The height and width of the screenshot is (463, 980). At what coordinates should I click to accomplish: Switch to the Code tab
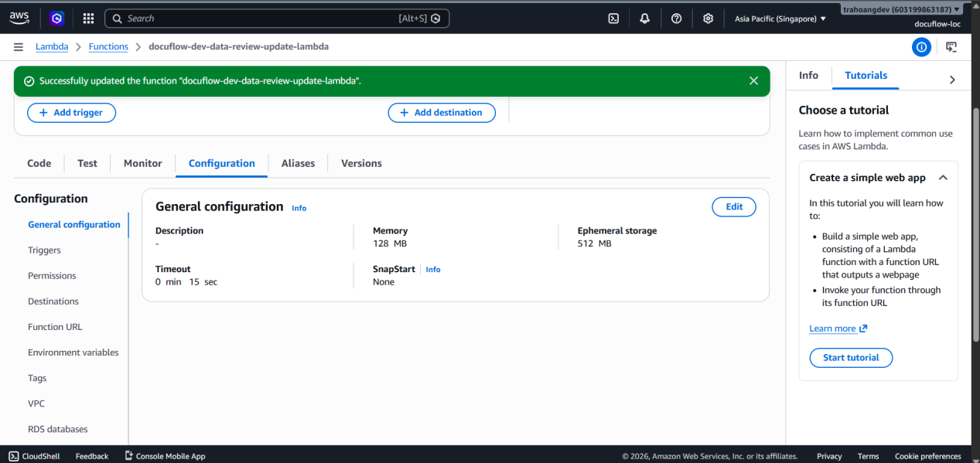pyautogui.click(x=39, y=163)
